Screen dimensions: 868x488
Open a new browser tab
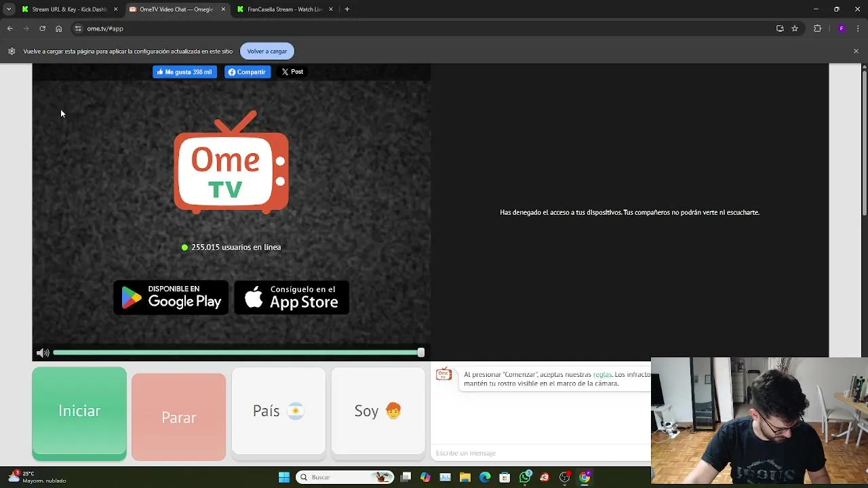click(347, 9)
